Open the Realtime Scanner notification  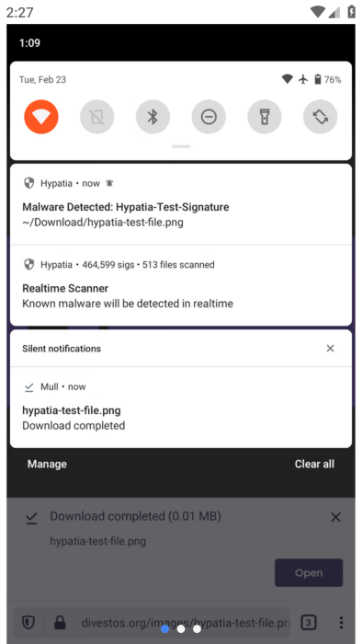[x=181, y=285]
